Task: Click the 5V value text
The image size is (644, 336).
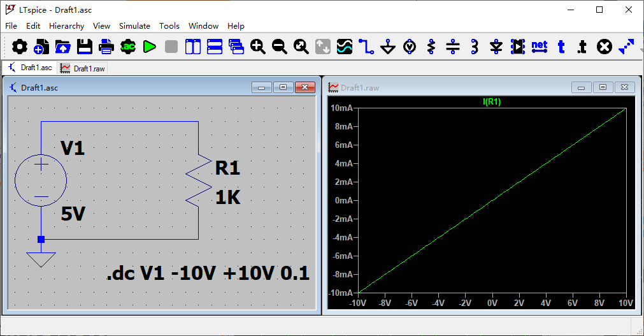Action: (73, 214)
